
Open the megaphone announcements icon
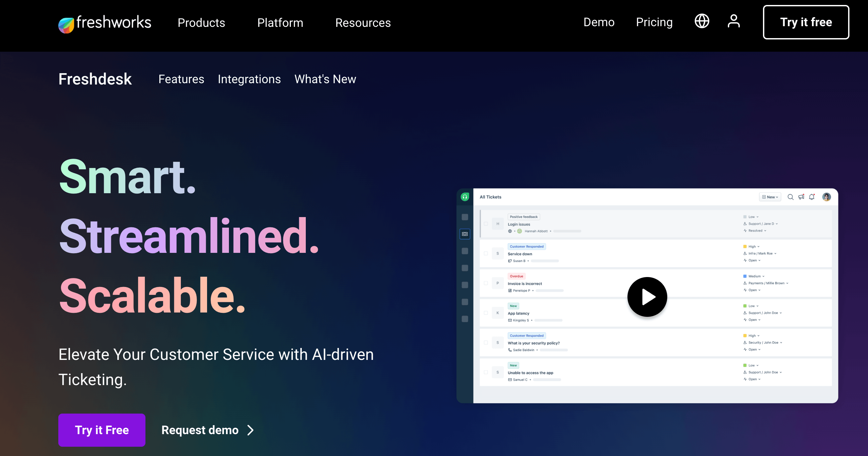(x=801, y=197)
